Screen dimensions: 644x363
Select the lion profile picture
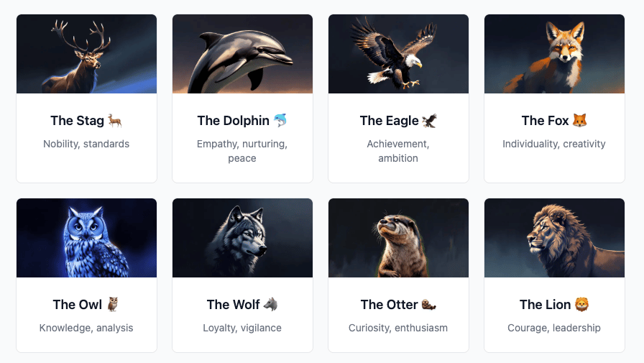(554, 238)
